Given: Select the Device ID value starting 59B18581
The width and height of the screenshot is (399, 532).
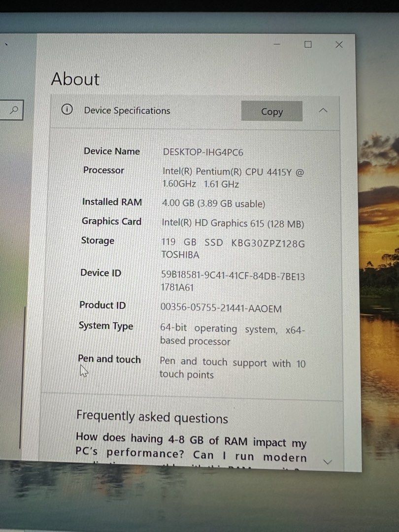Looking at the screenshot, I should click(x=233, y=282).
